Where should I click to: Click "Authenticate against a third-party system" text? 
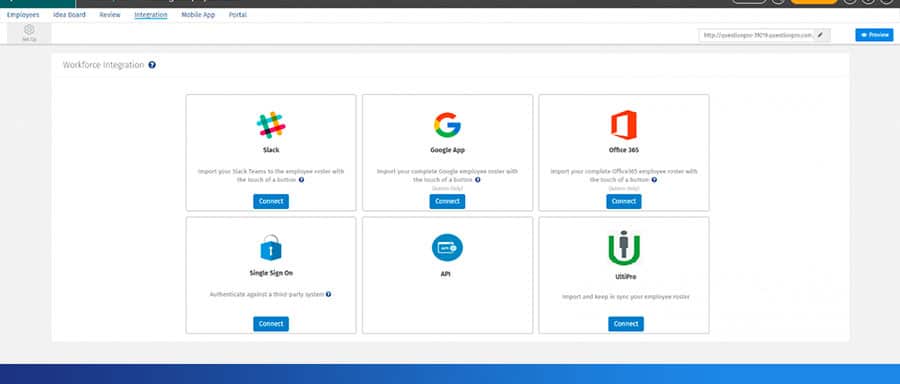pyautogui.click(x=267, y=294)
